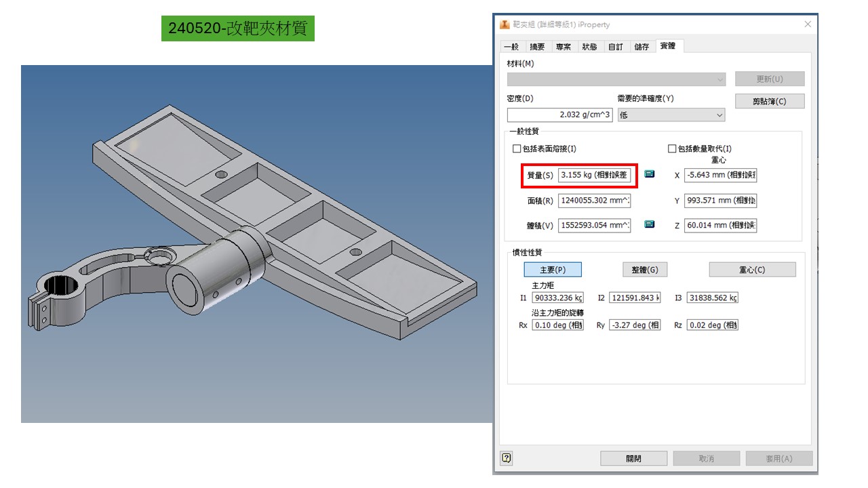Select 整體 inertial properties button
This screenshot has height=488, width=868.
[644, 270]
